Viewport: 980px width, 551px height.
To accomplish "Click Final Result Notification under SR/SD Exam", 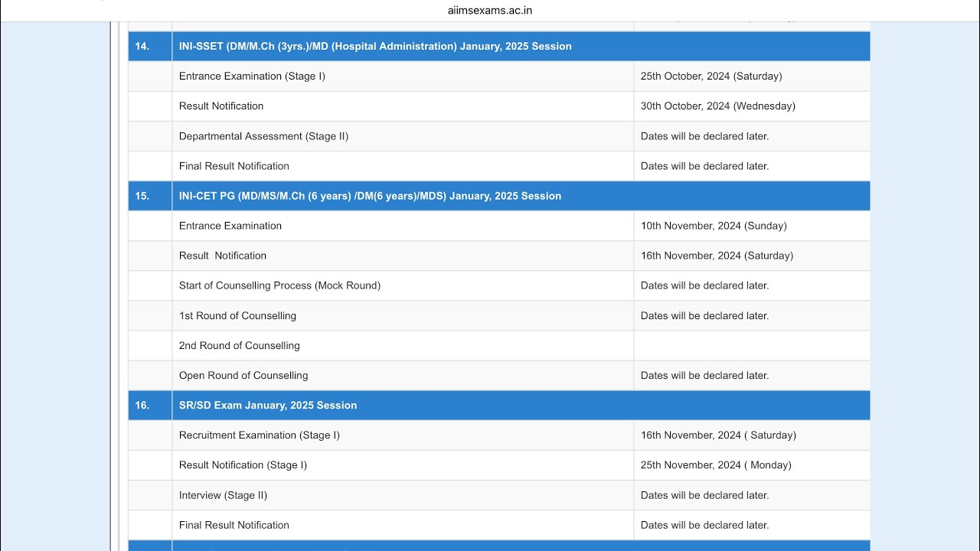I will tap(234, 525).
